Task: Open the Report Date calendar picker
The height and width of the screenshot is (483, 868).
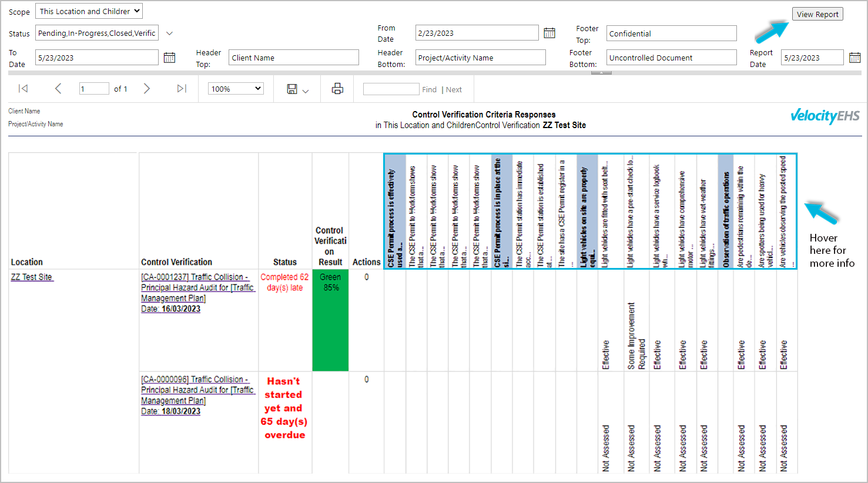Action: [855, 58]
